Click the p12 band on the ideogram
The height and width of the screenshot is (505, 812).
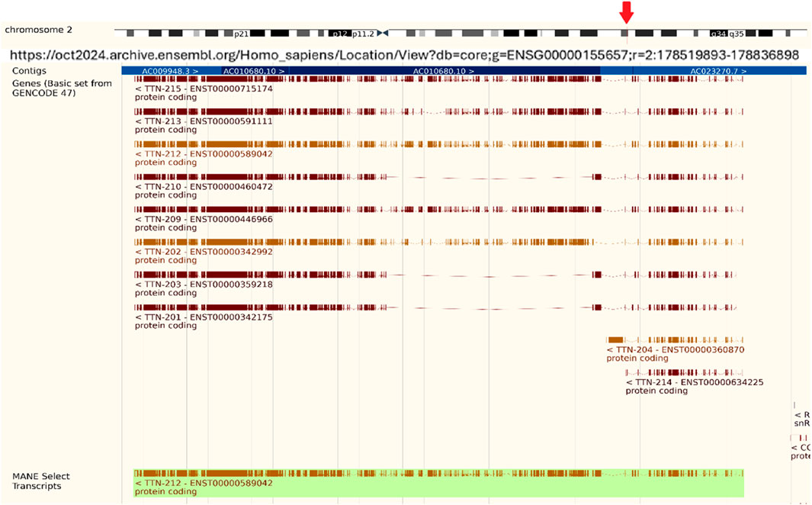(x=339, y=34)
